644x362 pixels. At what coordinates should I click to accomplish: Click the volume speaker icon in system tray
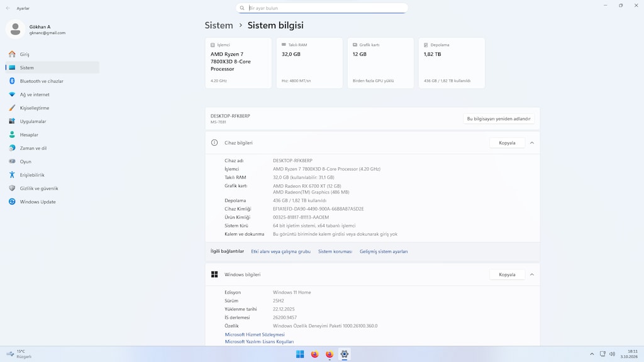pyautogui.click(x=613, y=354)
